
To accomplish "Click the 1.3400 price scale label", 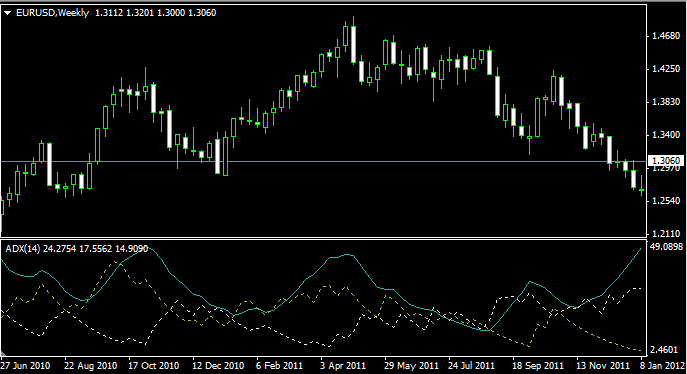I will click(666, 134).
